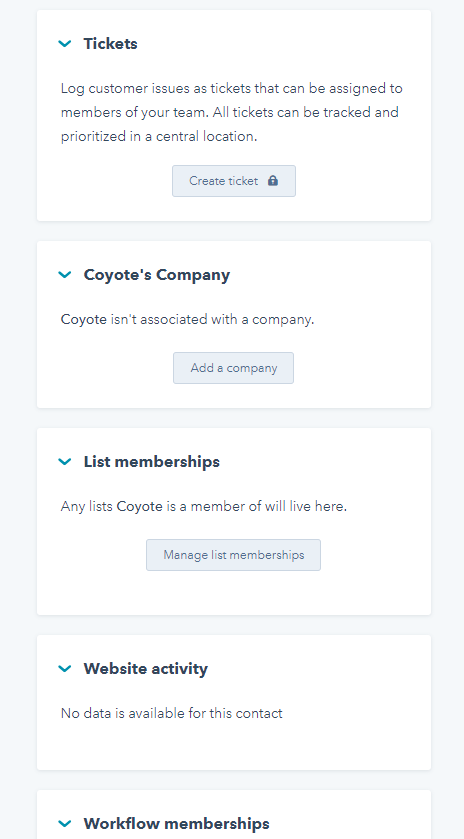
Task: Open Manage list memberships
Action: [x=233, y=555]
